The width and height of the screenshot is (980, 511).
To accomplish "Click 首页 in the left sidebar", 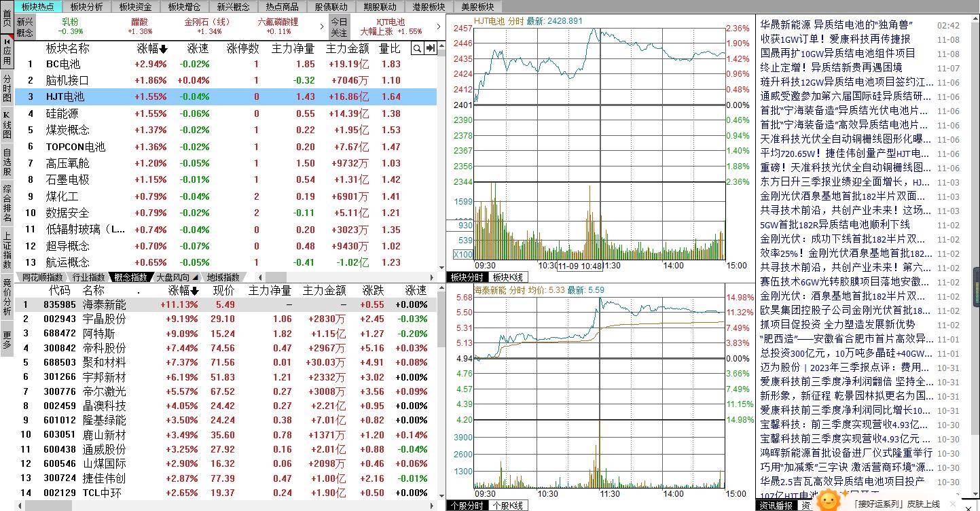I will 7,18.
